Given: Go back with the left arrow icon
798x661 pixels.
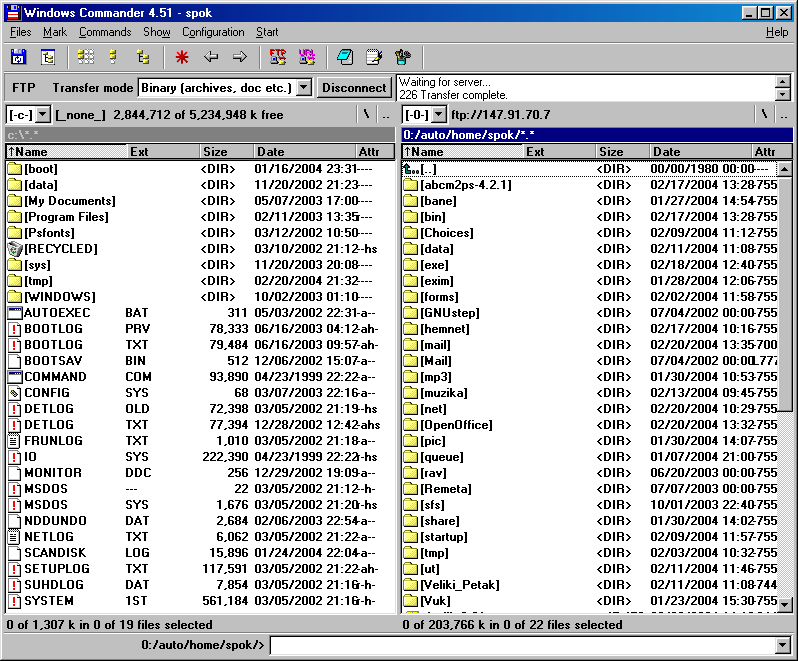Looking at the screenshot, I should click(x=211, y=57).
